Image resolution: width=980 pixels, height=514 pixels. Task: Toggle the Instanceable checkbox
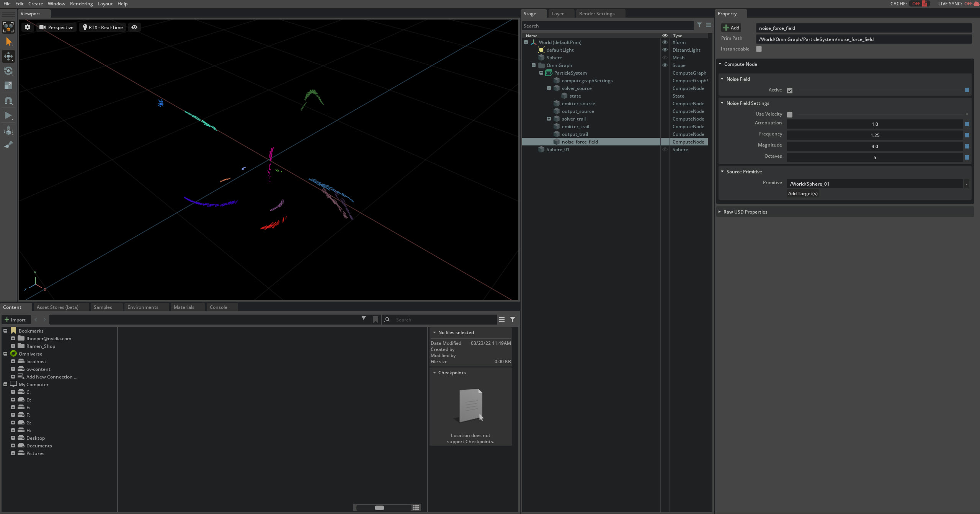point(759,49)
